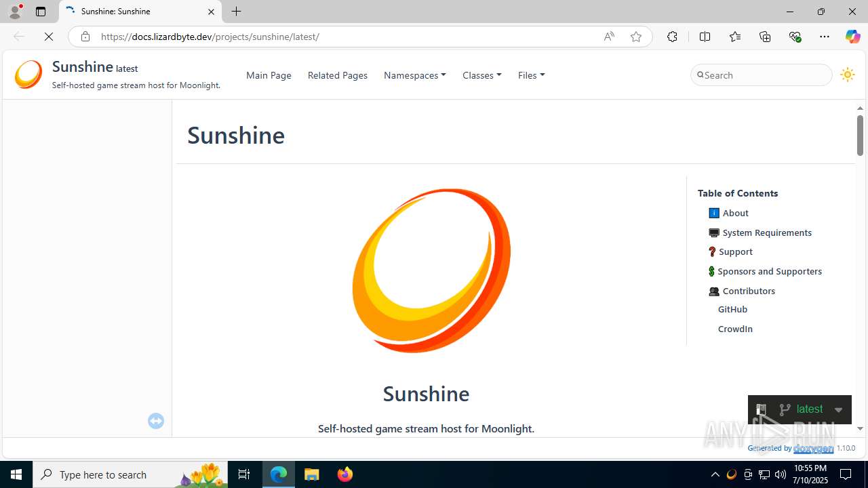Image resolution: width=868 pixels, height=488 pixels.
Task: Stop loading the page
Action: pyautogui.click(x=49, y=37)
